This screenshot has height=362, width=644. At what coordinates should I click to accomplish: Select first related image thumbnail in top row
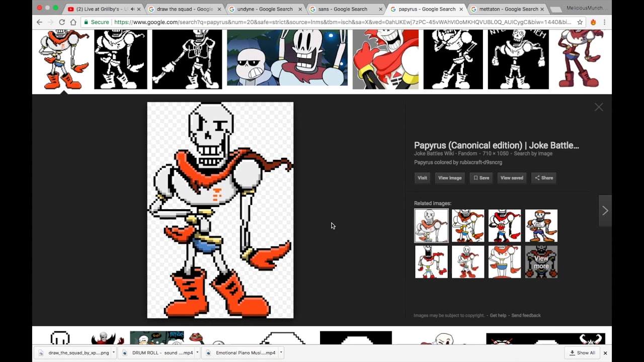431,226
